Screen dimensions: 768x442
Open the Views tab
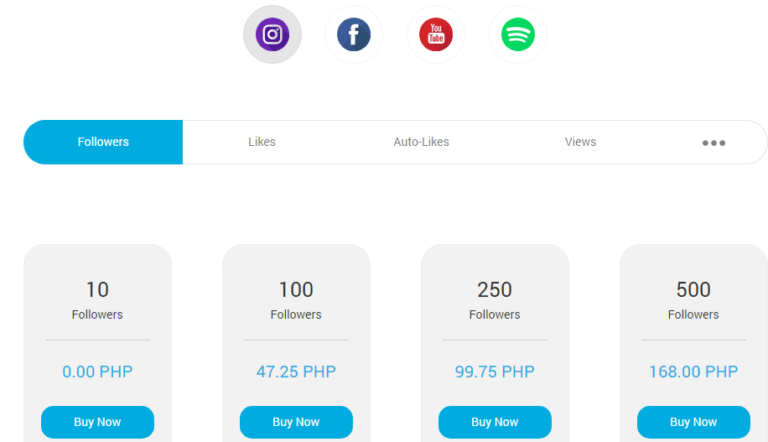580,142
